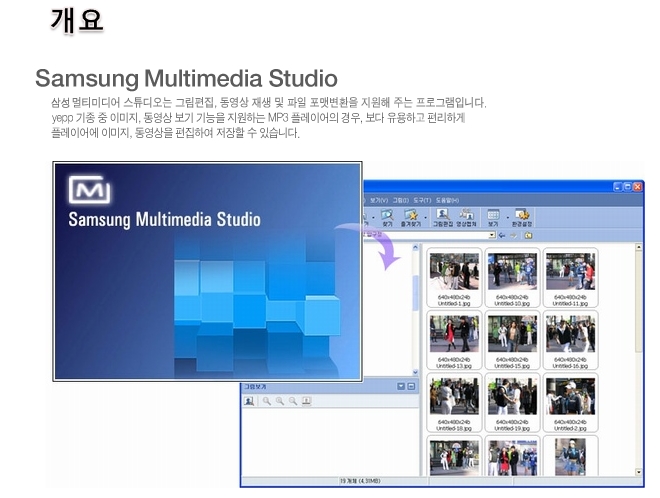Click thumbnail pane scrollbar down arrow
The image size is (660, 498).
click(x=638, y=472)
